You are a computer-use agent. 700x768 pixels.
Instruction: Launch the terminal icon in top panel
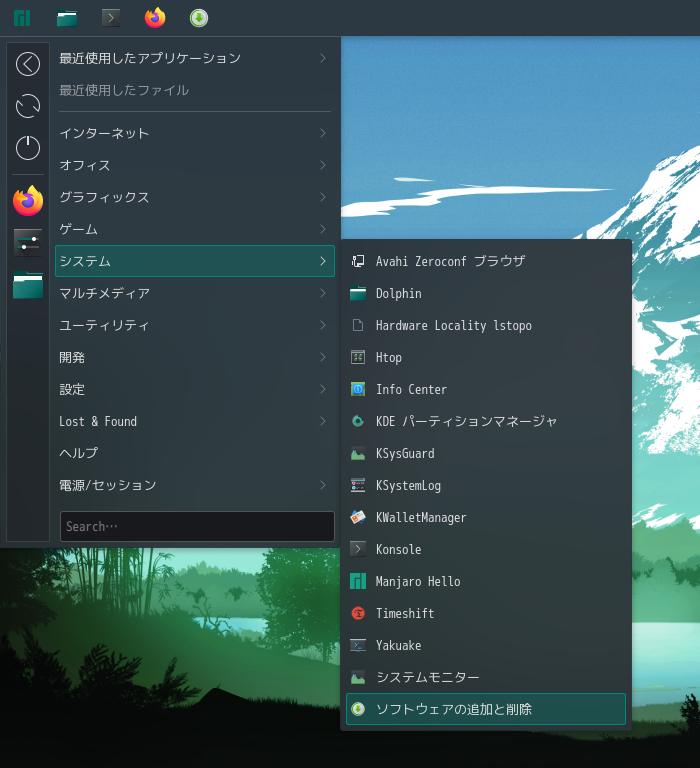(x=111, y=18)
